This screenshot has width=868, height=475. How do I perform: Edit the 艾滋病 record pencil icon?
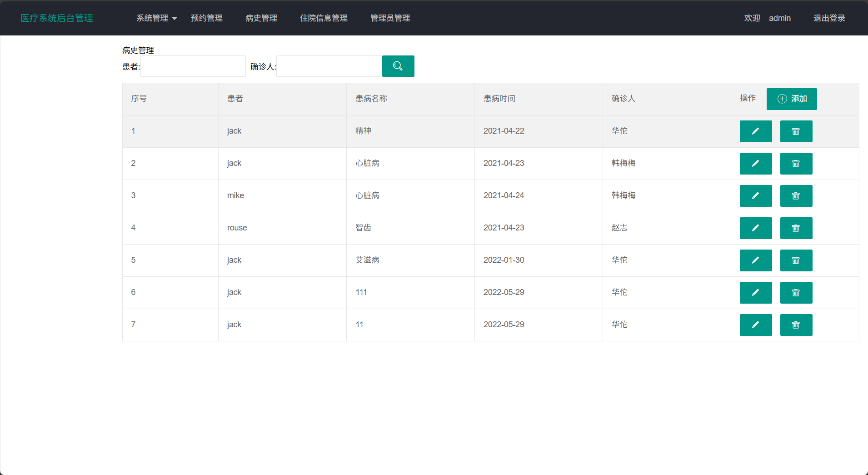pos(755,260)
